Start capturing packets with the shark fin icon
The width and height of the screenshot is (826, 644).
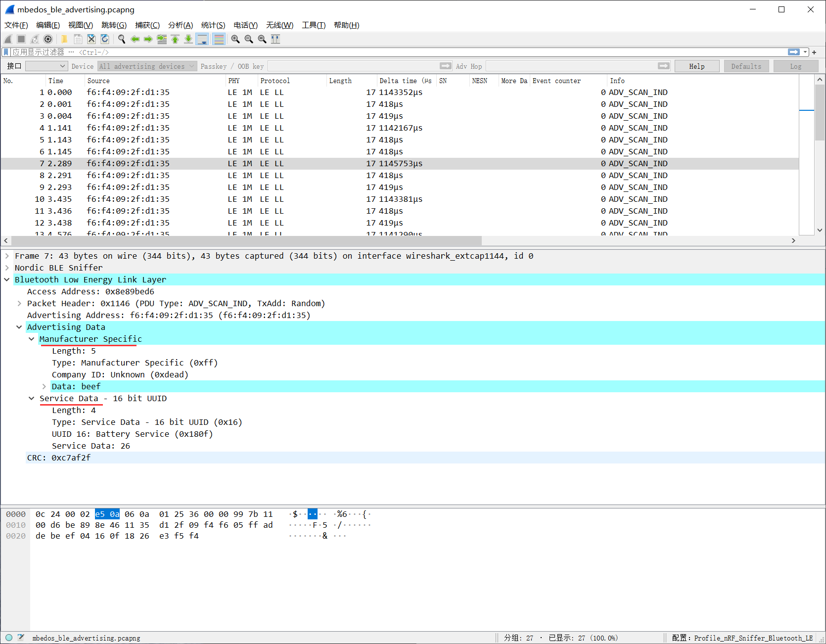(x=8, y=39)
